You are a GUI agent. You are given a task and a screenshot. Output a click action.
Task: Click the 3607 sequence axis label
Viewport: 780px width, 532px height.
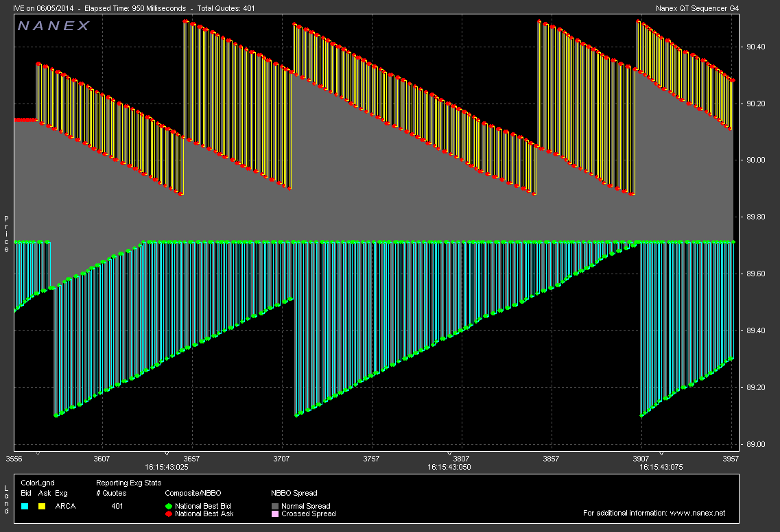tap(102, 459)
